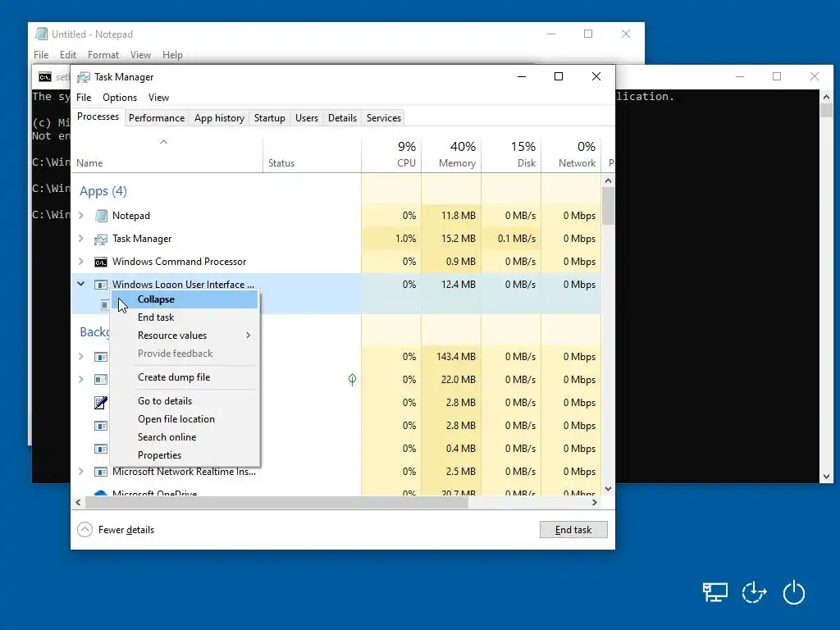Click the 1.0% CPU cell
This screenshot has height=630, width=840.
(391, 239)
